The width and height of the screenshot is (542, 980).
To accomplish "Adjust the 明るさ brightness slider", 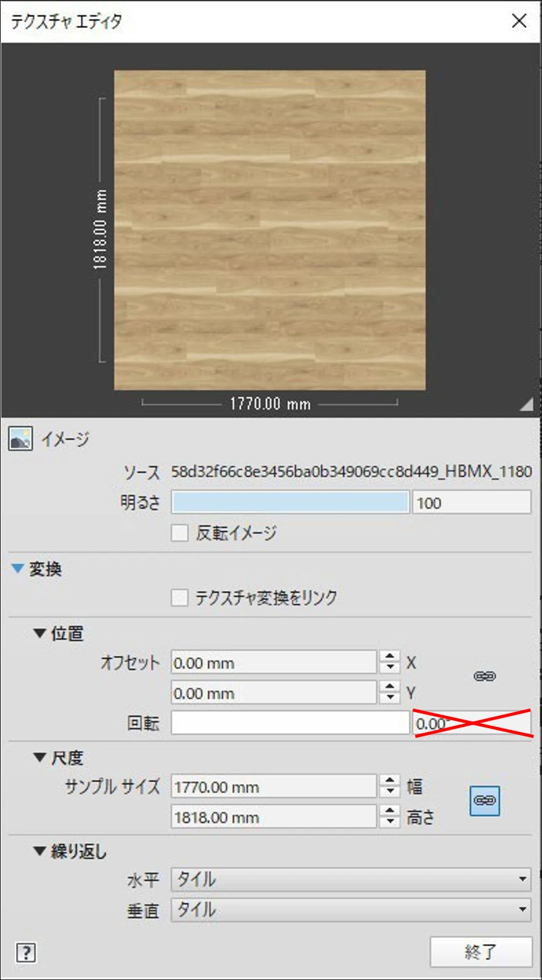I will 290,502.
